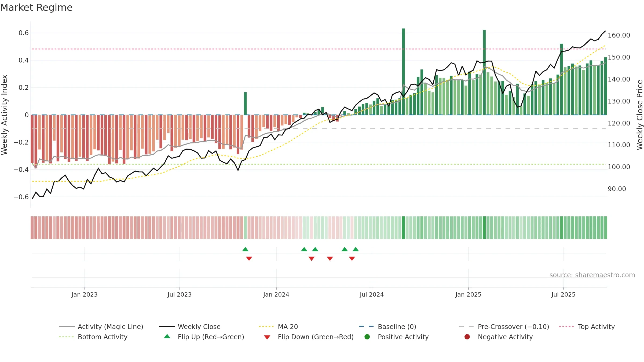
Task: Click the Jul 2024 x-axis label
Action: (372, 294)
